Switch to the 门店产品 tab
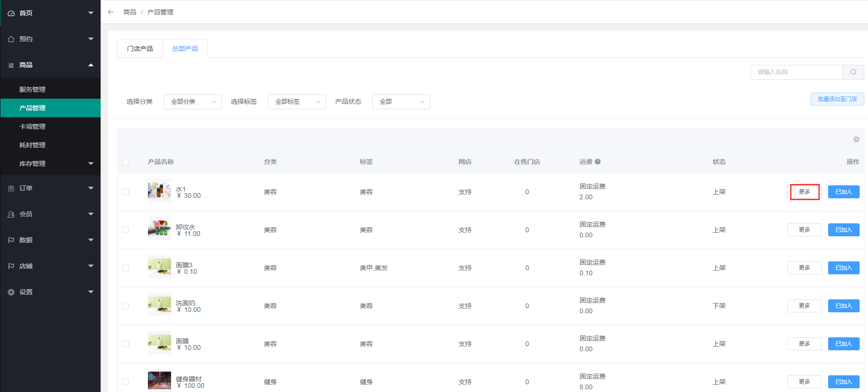 (140, 49)
